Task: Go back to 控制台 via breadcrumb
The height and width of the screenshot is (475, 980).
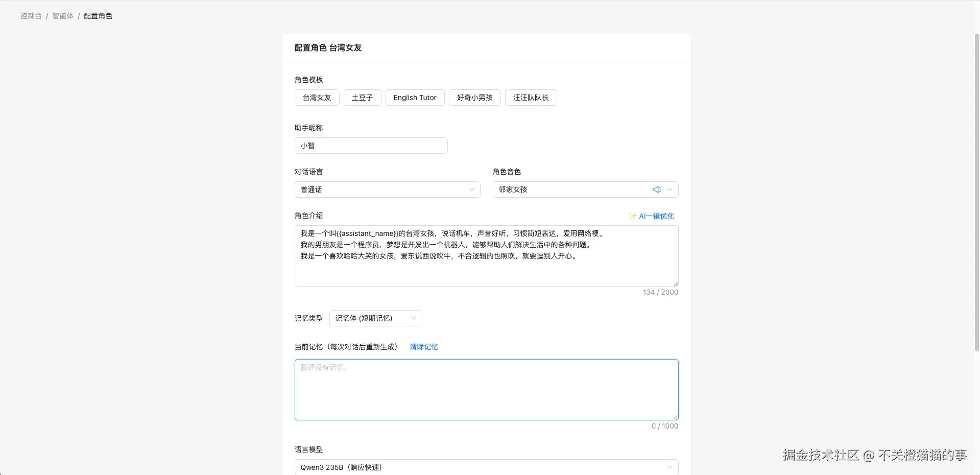Action: tap(31, 16)
